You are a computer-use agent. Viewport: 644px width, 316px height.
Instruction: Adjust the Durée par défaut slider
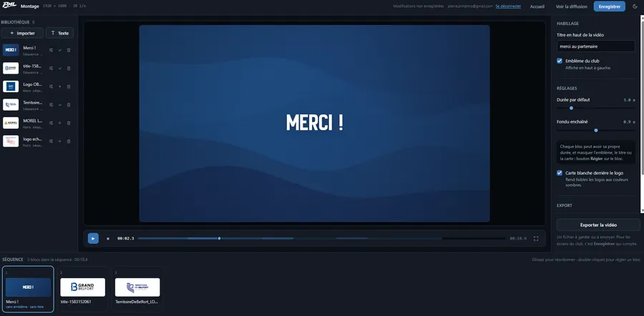pyautogui.click(x=595, y=108)
